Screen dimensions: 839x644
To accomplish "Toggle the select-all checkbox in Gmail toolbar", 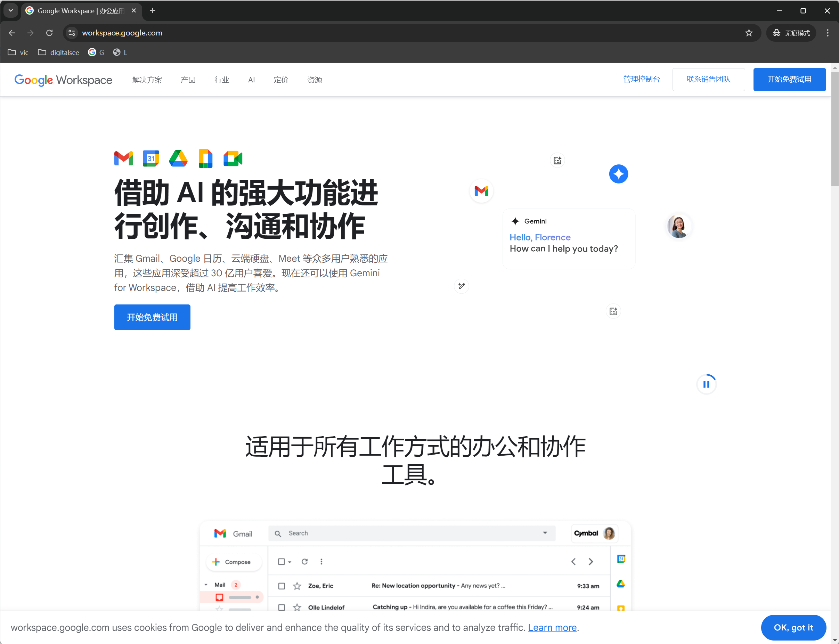I will 281,562.
